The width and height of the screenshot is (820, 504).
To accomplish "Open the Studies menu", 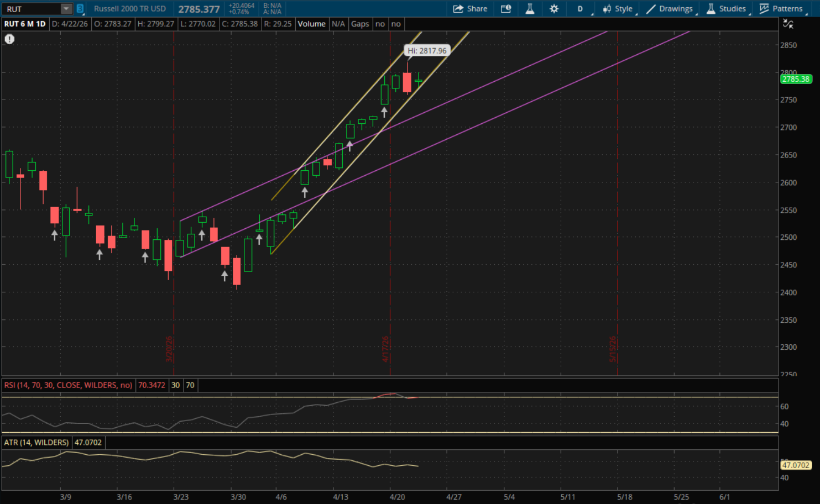I will 727,9.
